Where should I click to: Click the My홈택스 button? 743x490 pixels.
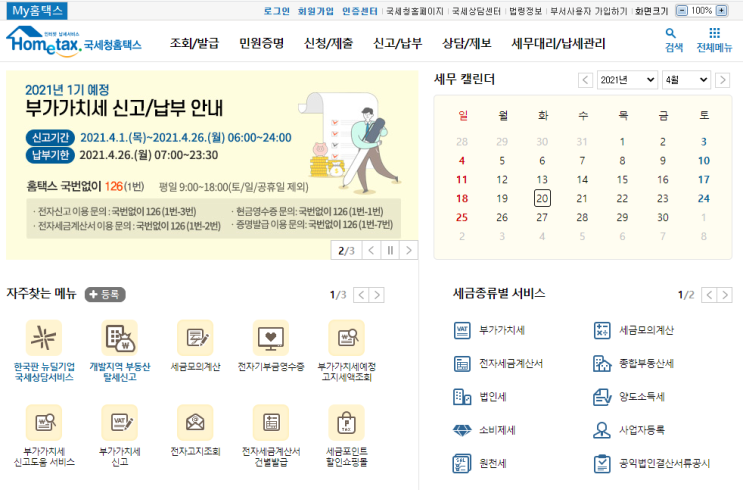click(37, 10)
